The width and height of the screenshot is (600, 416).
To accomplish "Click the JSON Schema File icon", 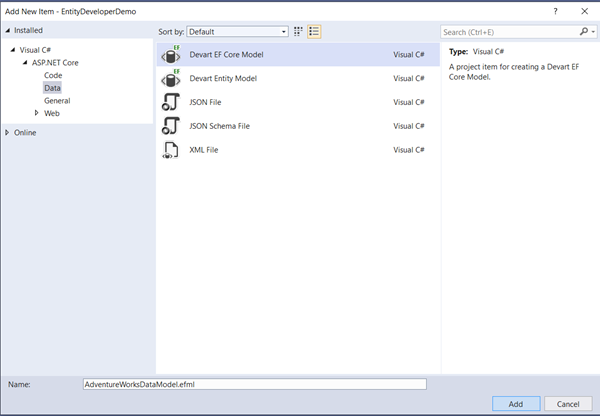I will pyautogui.click(x=171, y=126).
